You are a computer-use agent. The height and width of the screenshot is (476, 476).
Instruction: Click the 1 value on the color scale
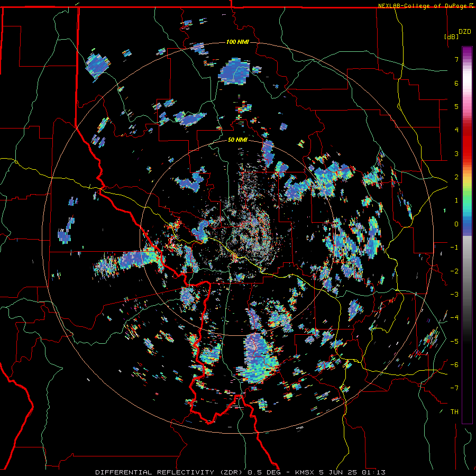456,200
